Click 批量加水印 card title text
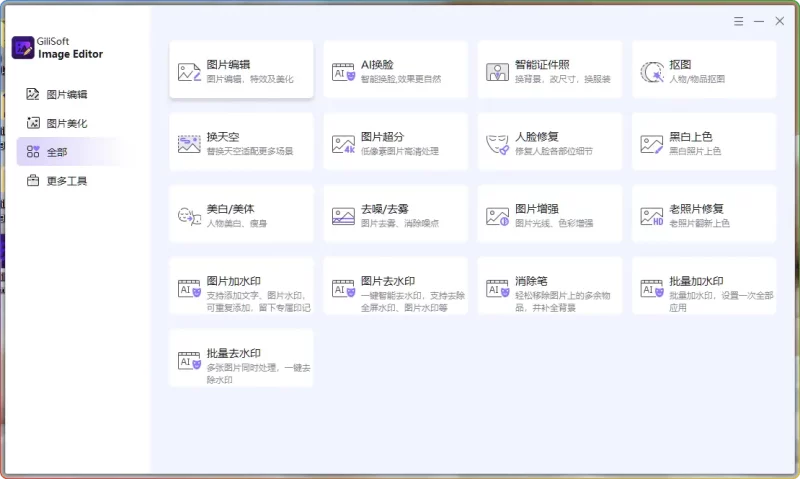The image size is (800, 479). 696,281
